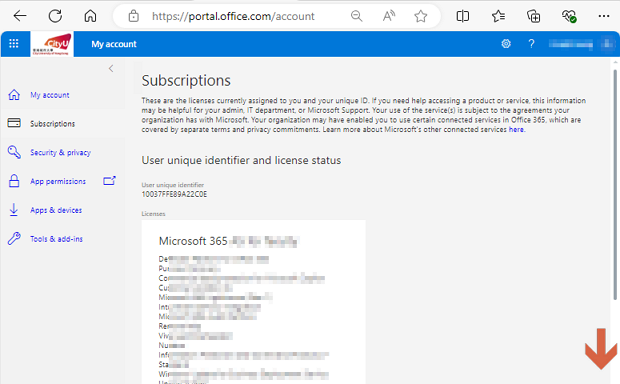620x384 pixels.
Task: Click the App permissions lock icon
Action: coord(14,181)
